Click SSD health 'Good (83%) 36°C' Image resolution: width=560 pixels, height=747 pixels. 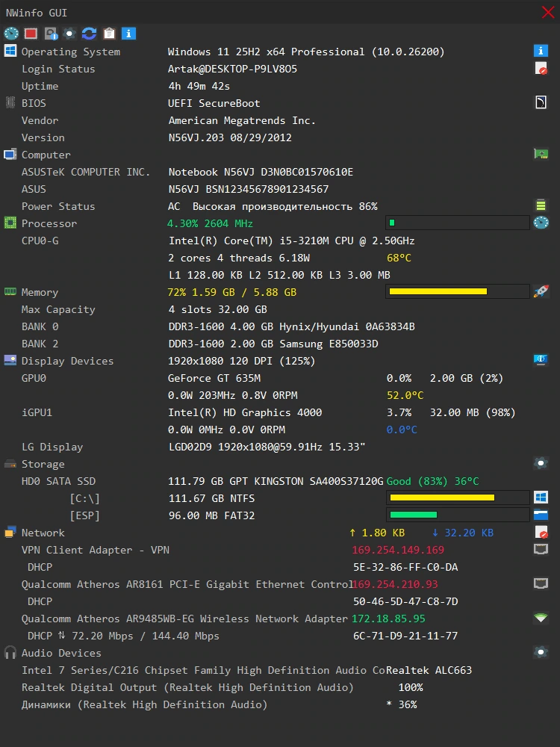coord(432,481)
